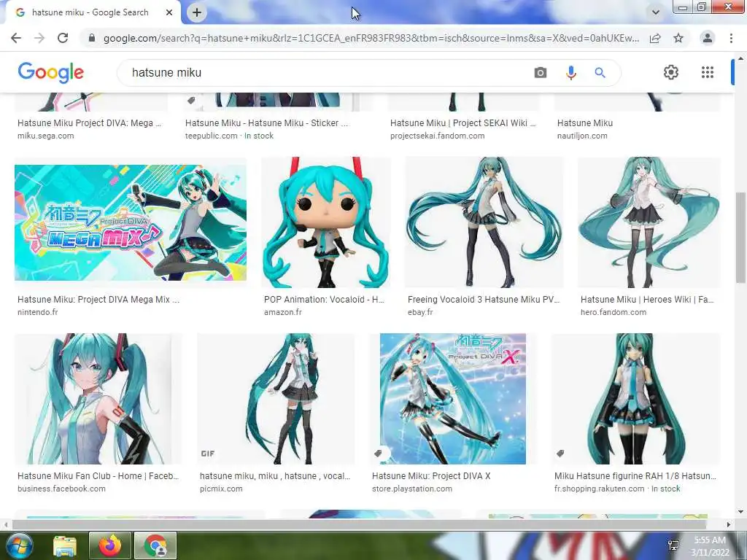Submit search with magnifier icon

tap(600, 72)
